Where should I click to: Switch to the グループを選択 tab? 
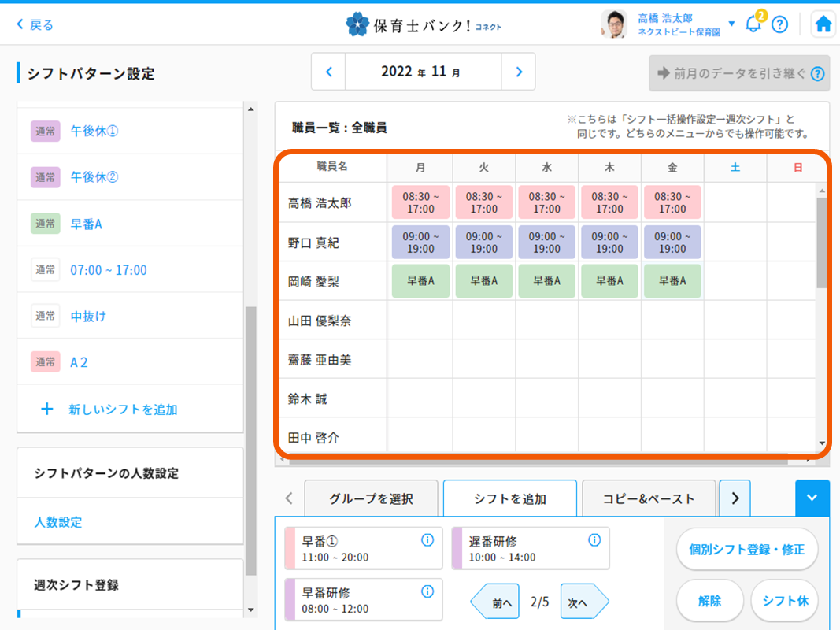pos(371,498)
